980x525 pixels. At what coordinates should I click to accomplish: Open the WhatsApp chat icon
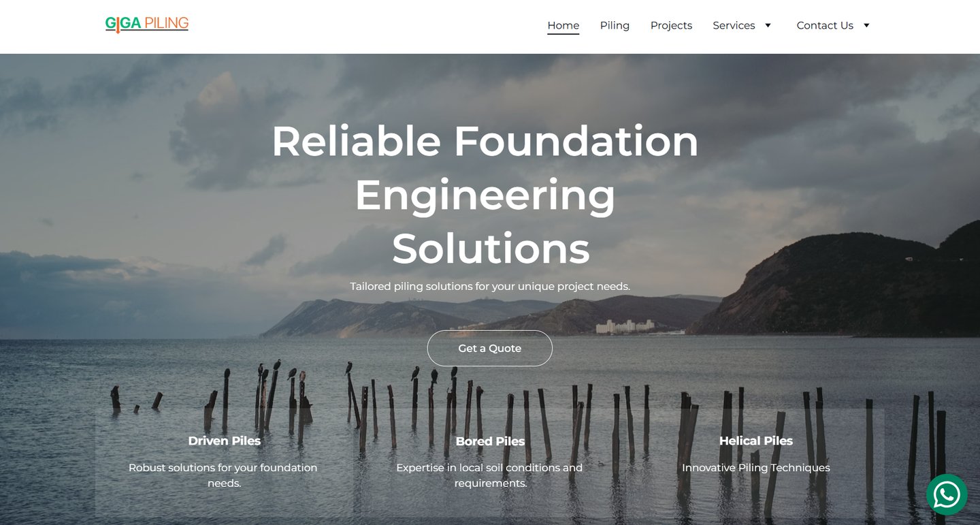pyautogui.click(x=947, y=494)
